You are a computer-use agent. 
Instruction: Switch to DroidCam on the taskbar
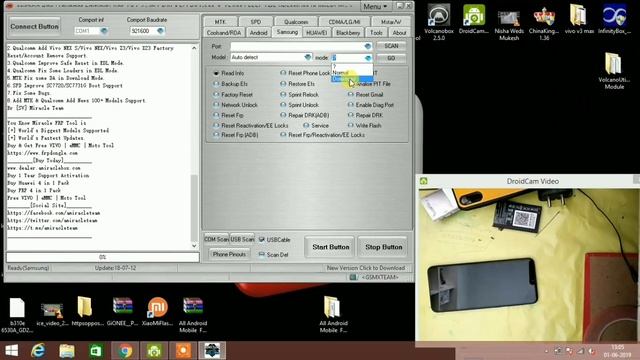(x=154, y=351)
